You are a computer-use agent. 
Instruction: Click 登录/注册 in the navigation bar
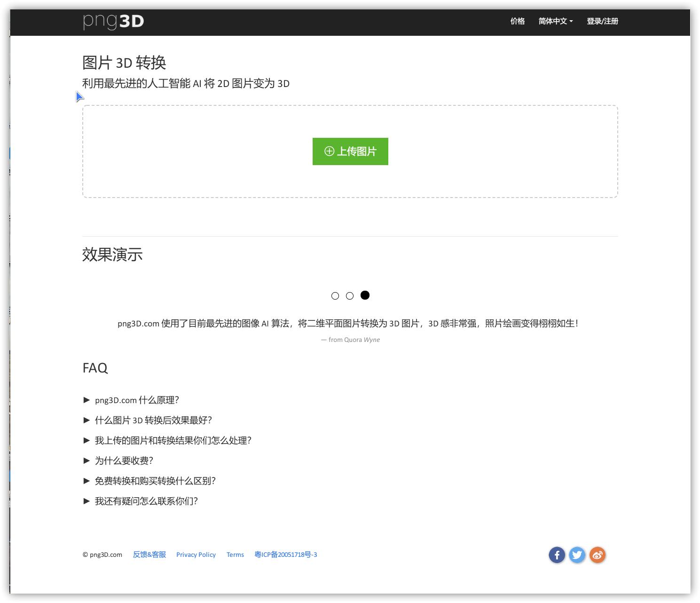[603, 21]
